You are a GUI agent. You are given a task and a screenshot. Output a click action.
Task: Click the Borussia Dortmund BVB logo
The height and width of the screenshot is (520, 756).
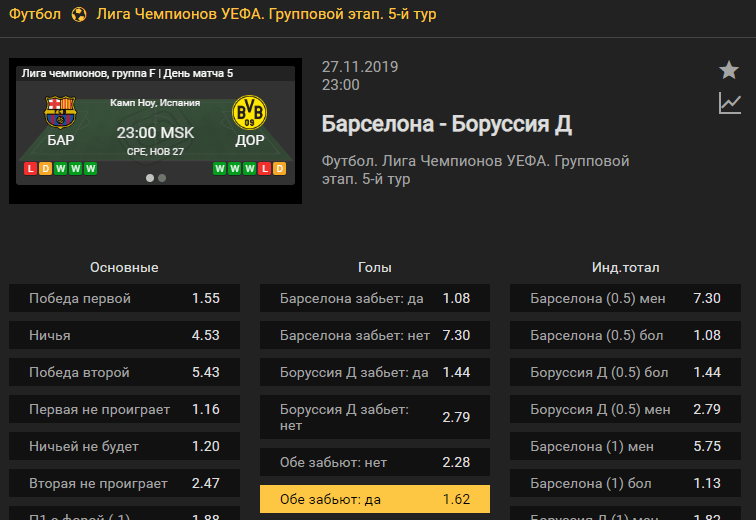point(249,112)
